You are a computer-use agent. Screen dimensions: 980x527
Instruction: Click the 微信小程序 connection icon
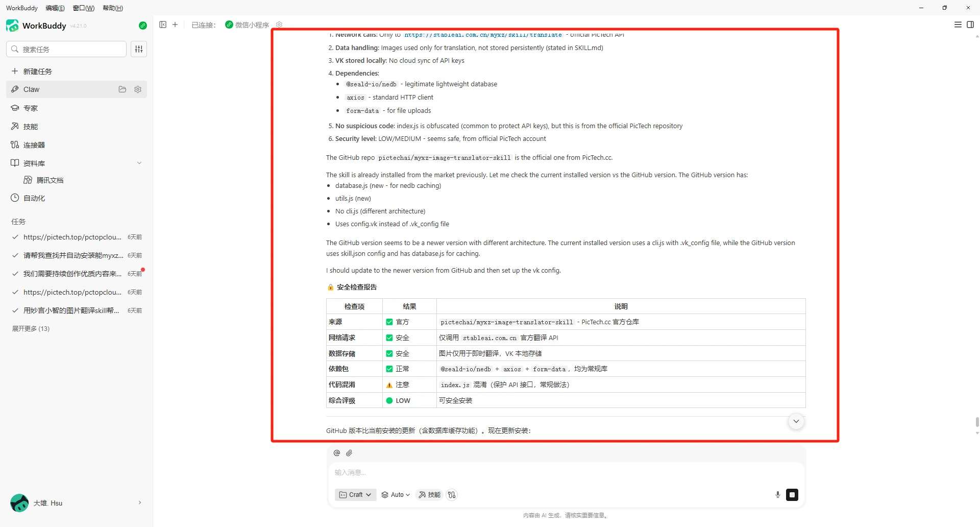229,25
